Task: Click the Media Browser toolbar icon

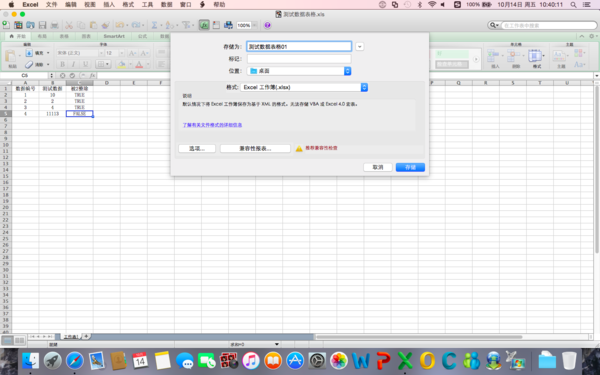Action: (x=228, y=25)
